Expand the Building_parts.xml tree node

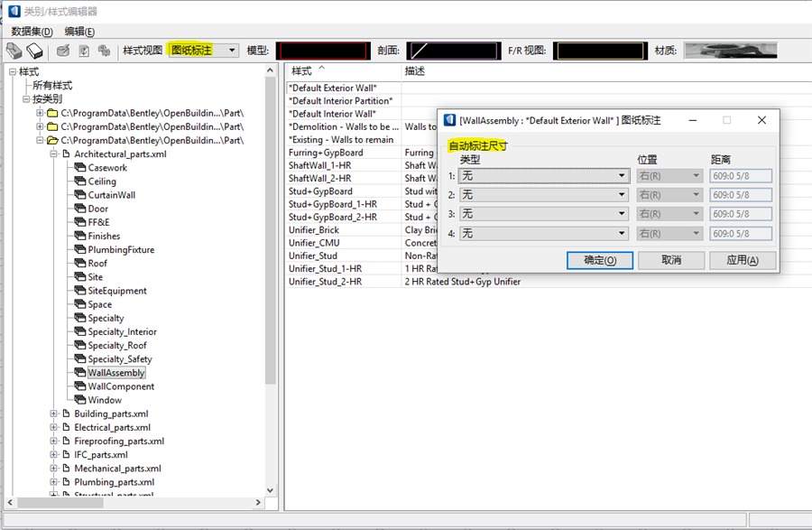[x=53, y=414]
